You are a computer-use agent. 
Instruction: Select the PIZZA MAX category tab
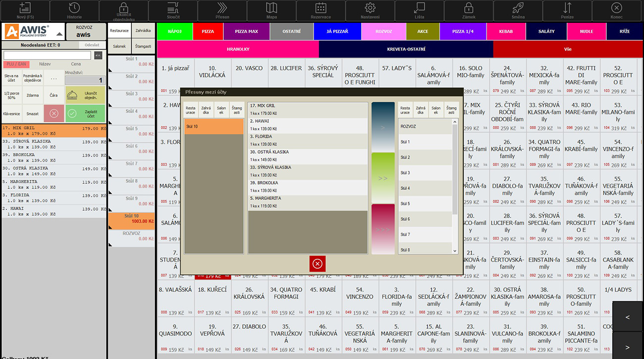246,31
